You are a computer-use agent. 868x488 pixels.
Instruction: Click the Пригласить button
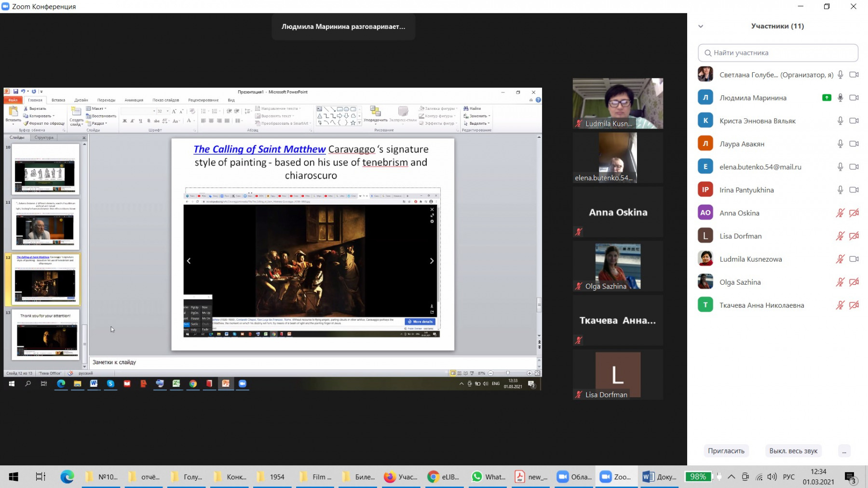[726, 451]
